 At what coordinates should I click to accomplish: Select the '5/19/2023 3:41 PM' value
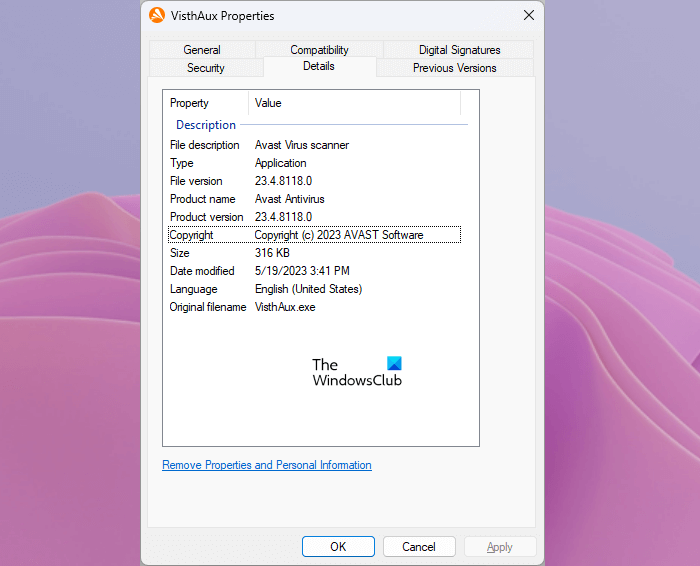[x=302, y=271]
